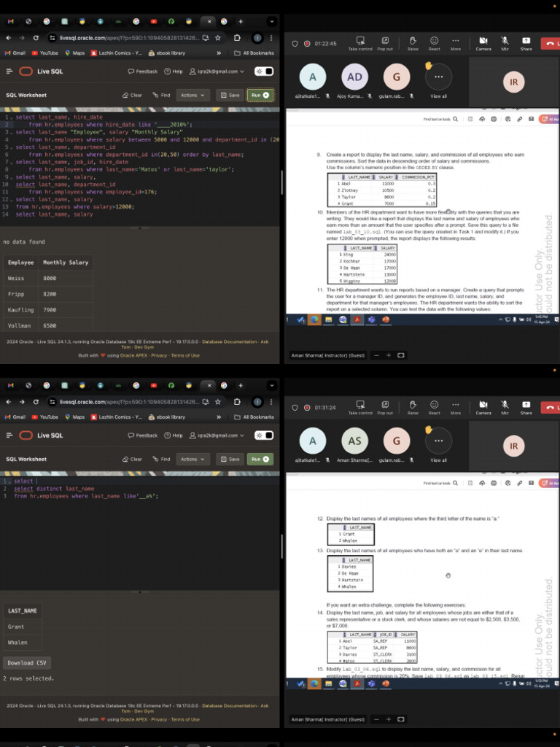Open Teams in the shared taskbar below question 11
Screen dimensions: 560x747
[x=371, y=320]
